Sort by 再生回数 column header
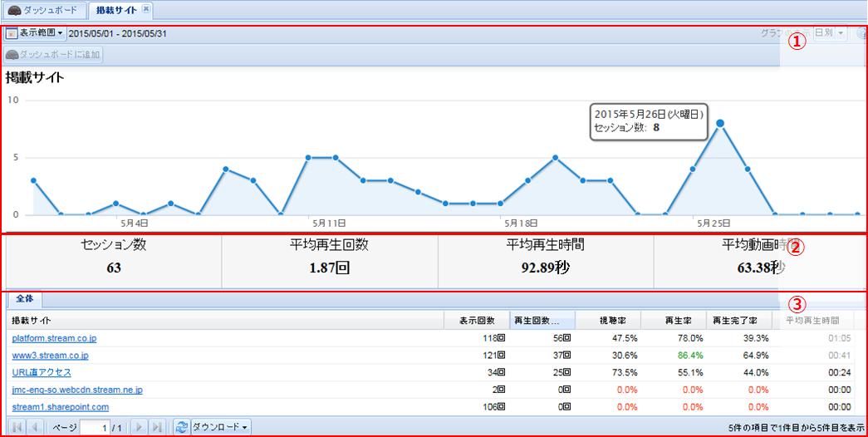 [541, 320]
